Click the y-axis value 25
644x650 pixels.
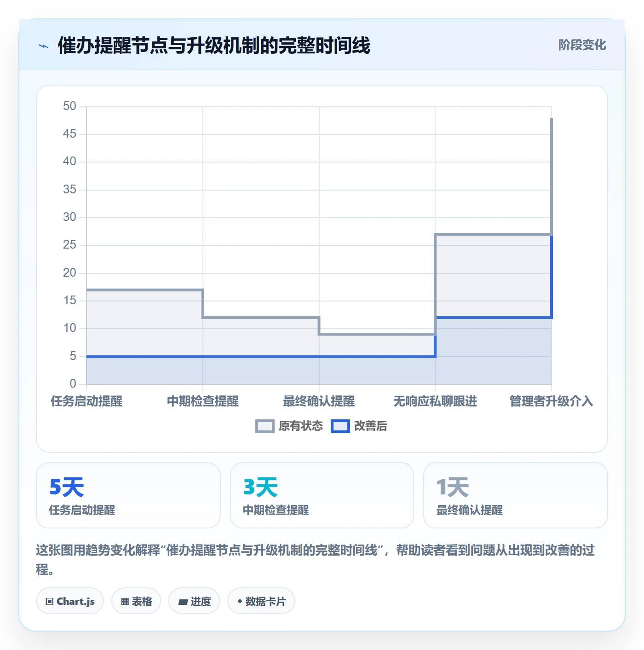69,245
